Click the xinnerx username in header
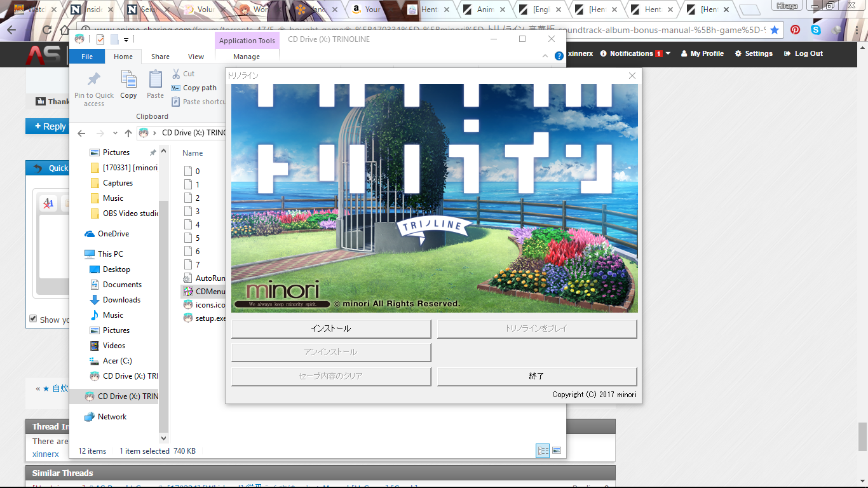This screenshot has width=868, height=488. click(580, 53)
